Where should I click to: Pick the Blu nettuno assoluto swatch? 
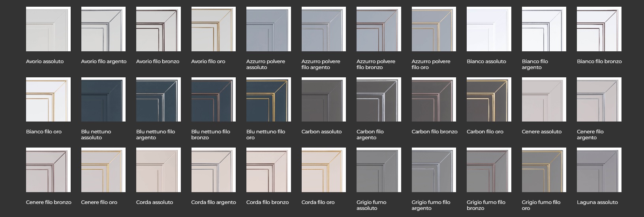[103, 99]
